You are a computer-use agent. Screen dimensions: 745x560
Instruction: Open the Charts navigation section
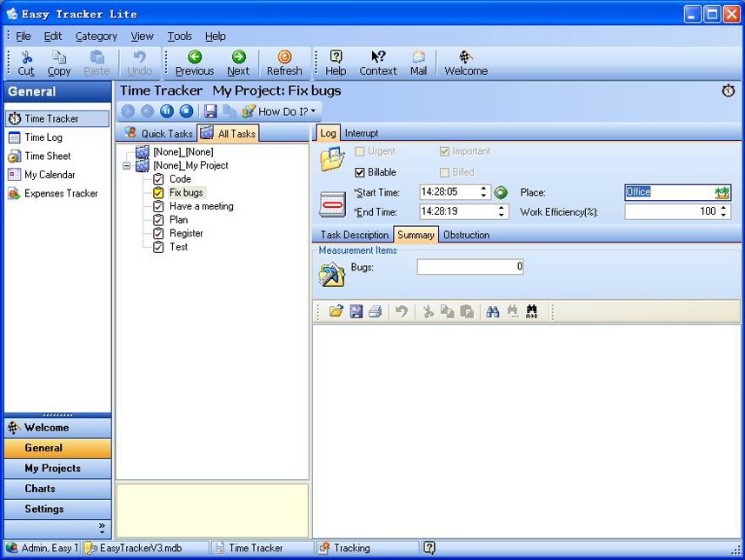click(x=40, y=489)
